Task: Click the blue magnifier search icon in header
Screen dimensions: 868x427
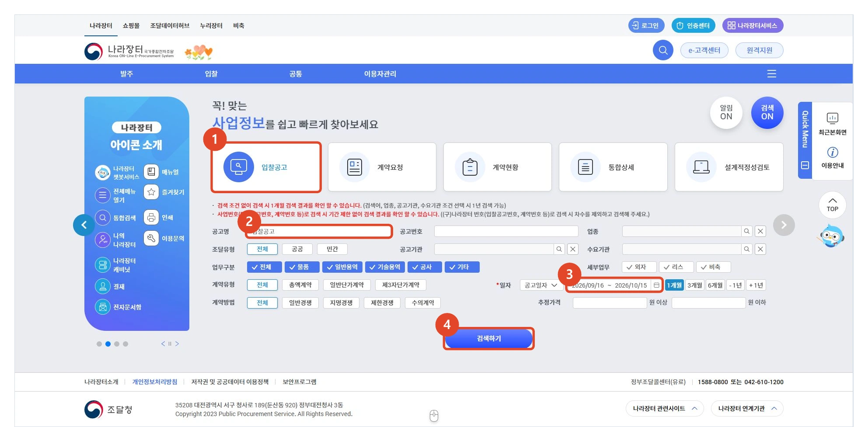Action: click(663, 50)
